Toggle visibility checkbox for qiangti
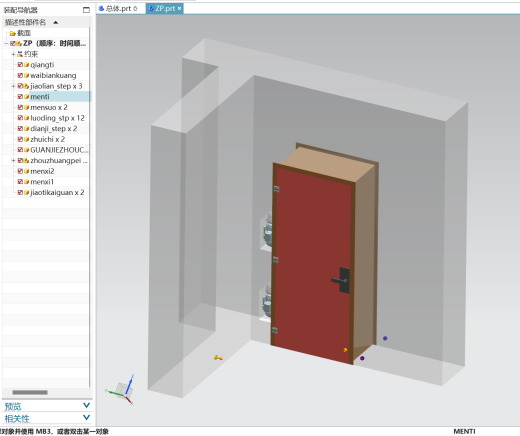Image resolution: width=520 pixels, height=436 pixels. [x=20, y=65]
